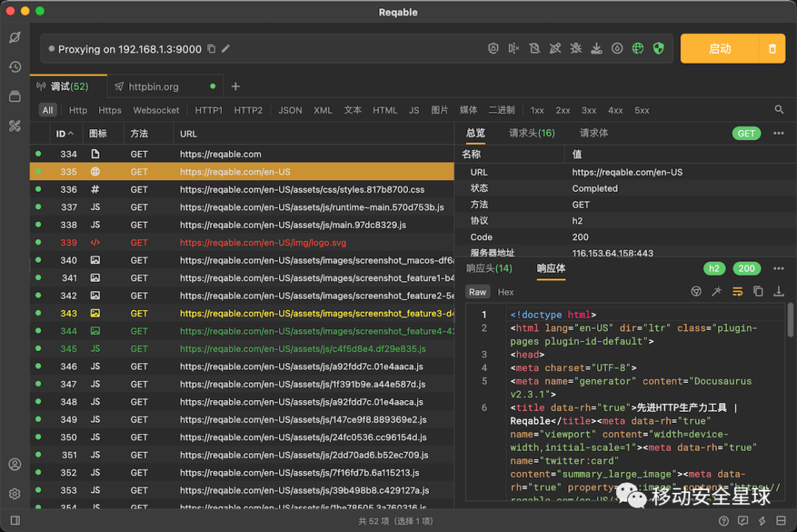797x532 pixels.
Task: Filter by 4xx status codes
Action: pos(615,110)
